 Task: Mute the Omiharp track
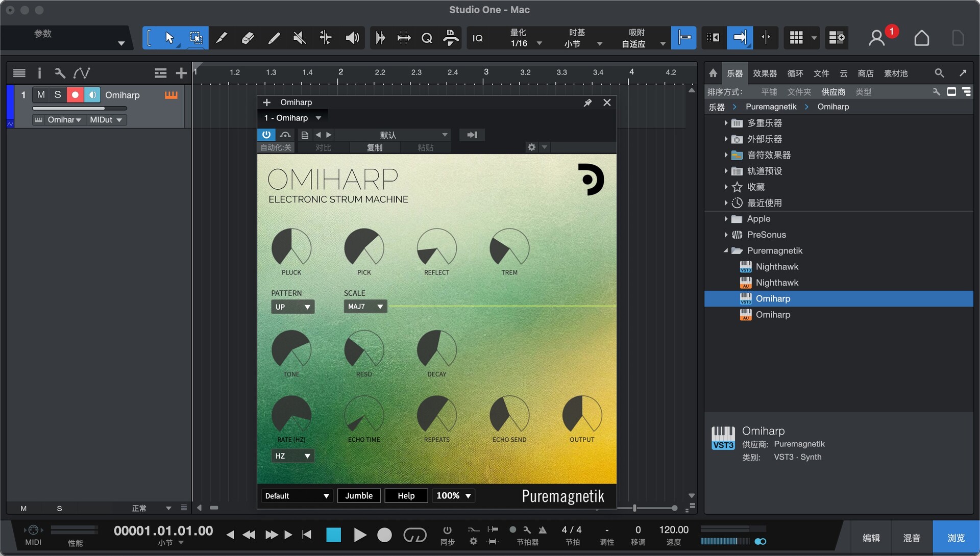(41, 95)
